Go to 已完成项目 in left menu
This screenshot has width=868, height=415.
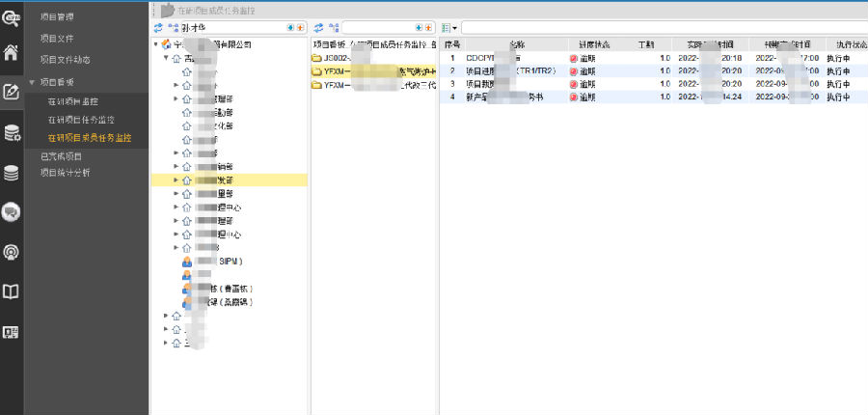(x=61, y=155)
